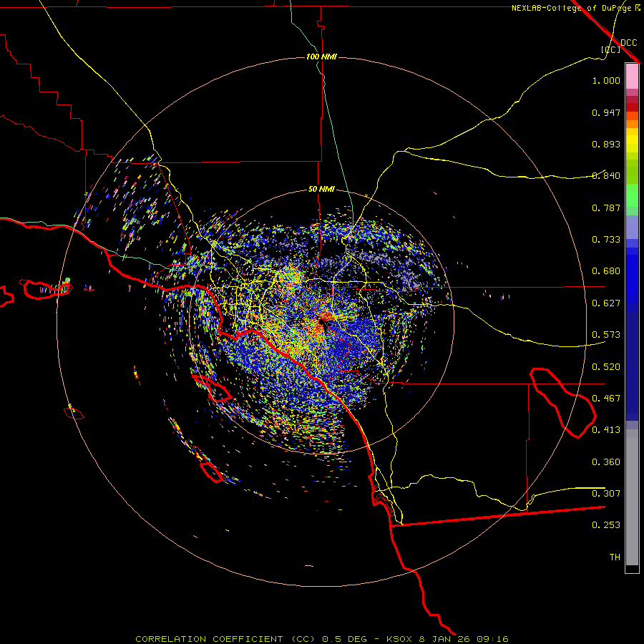Click the [CC] product label
Image resolution: width=644 pixels, height=644 pixels.
tap(610, 49)
